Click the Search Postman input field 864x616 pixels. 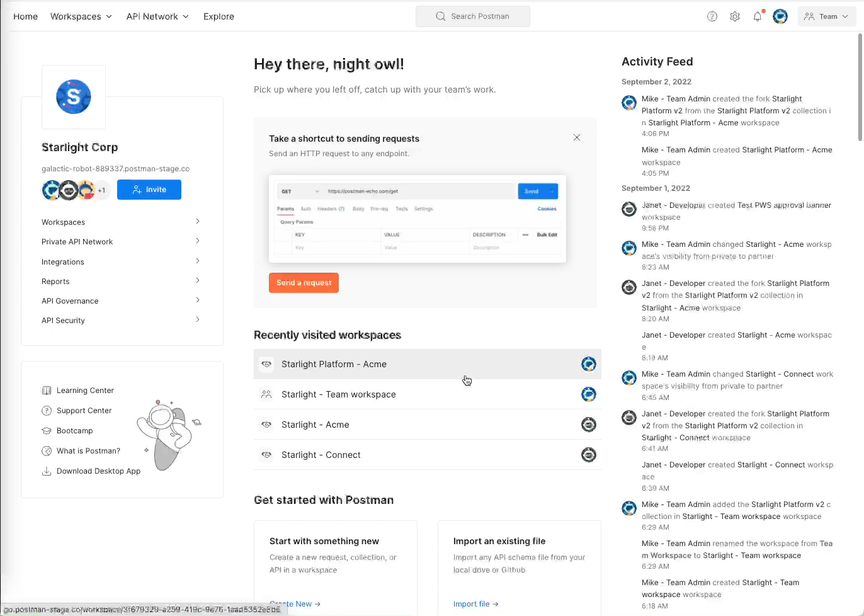[473, 16]
